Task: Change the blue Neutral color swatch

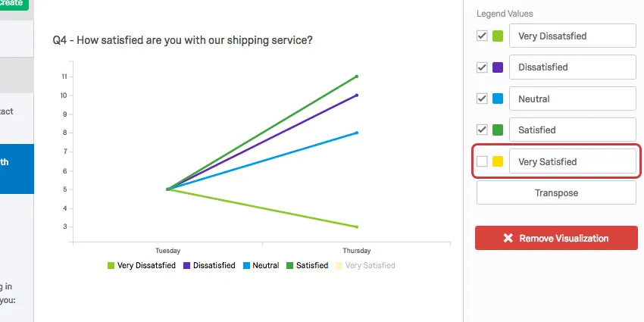Action: click(x=498, y=98)
